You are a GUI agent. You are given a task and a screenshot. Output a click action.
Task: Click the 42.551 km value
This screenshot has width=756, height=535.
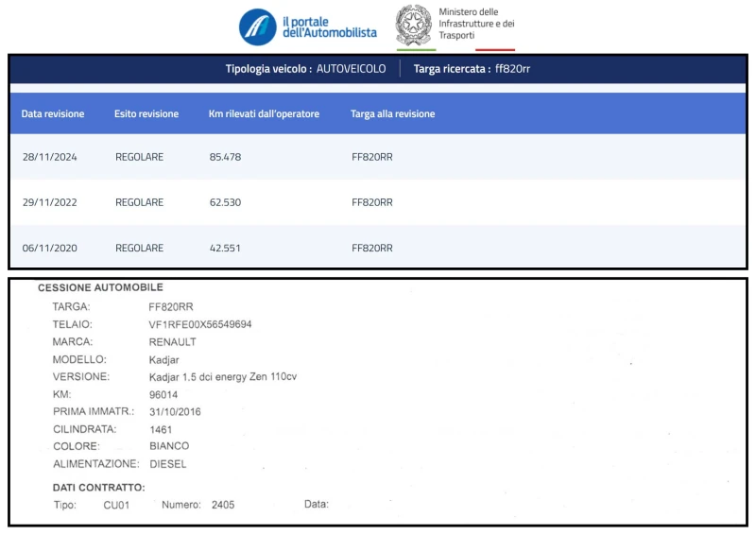[x=224, y=248]
